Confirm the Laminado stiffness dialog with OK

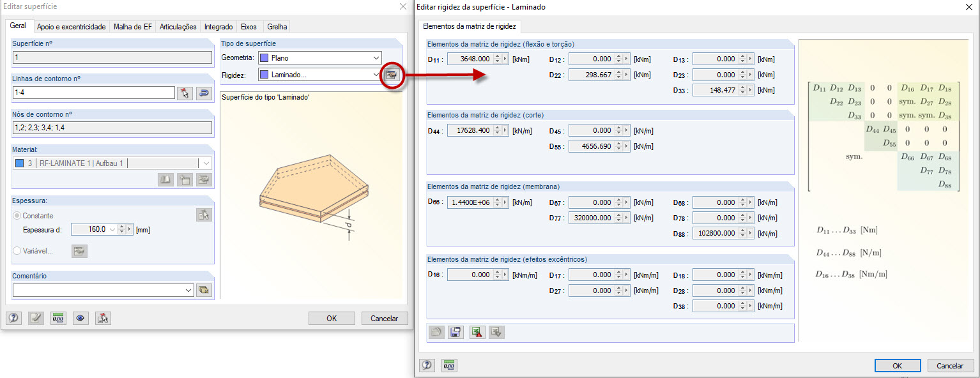897,365
